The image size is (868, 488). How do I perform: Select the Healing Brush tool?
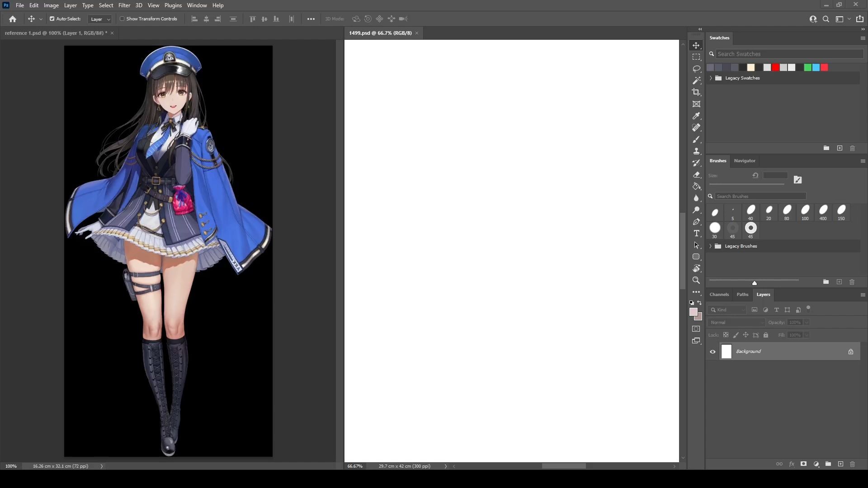tap(696, 127)
